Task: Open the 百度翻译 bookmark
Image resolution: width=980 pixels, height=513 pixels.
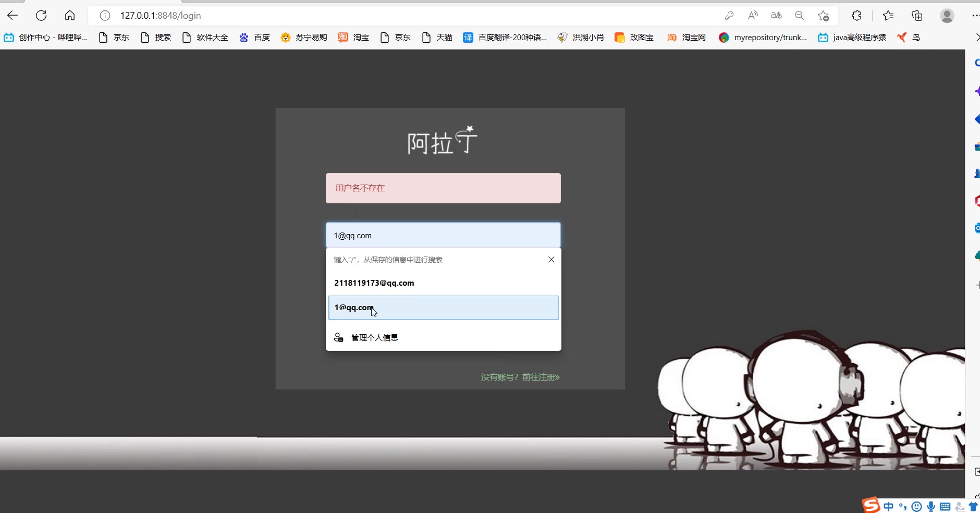Action: pos(505,37)
